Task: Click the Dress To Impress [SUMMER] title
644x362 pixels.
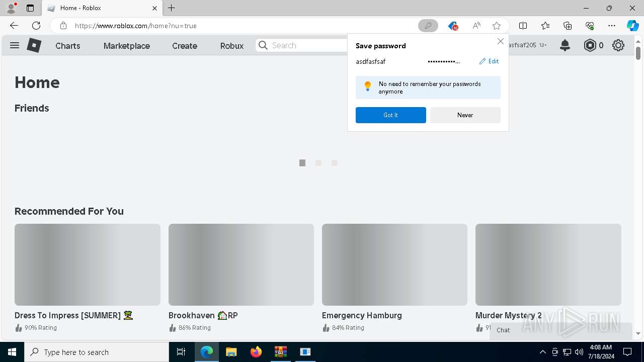Action: click(x=73, y=315)
